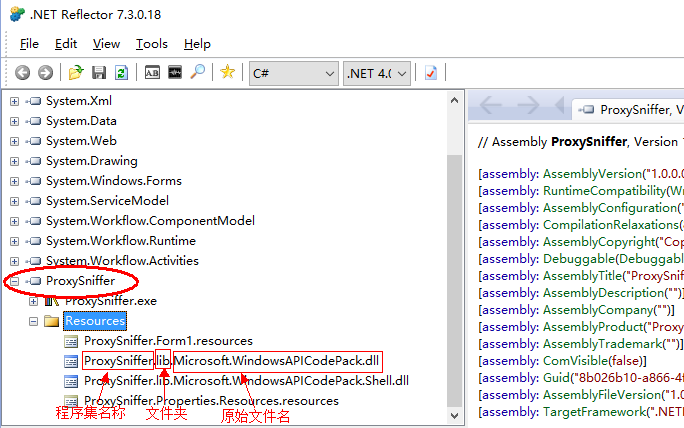Expand the System.ServiceModel node

[14, 202]
